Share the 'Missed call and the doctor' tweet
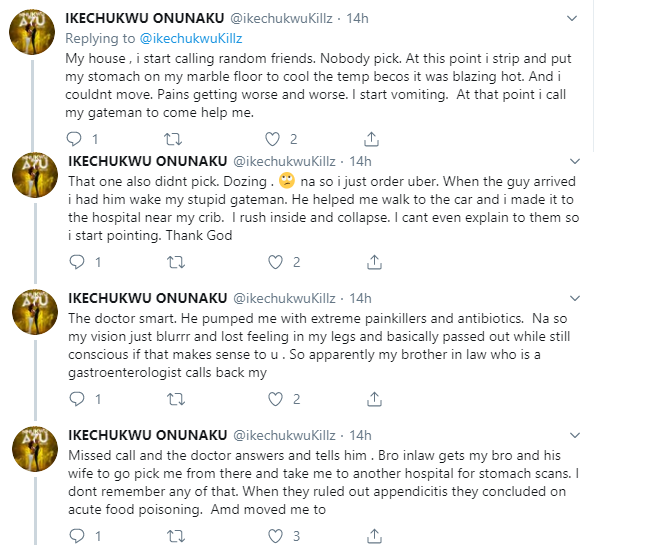The width and height of the screenshot is (649, 545). coord(374,536)
